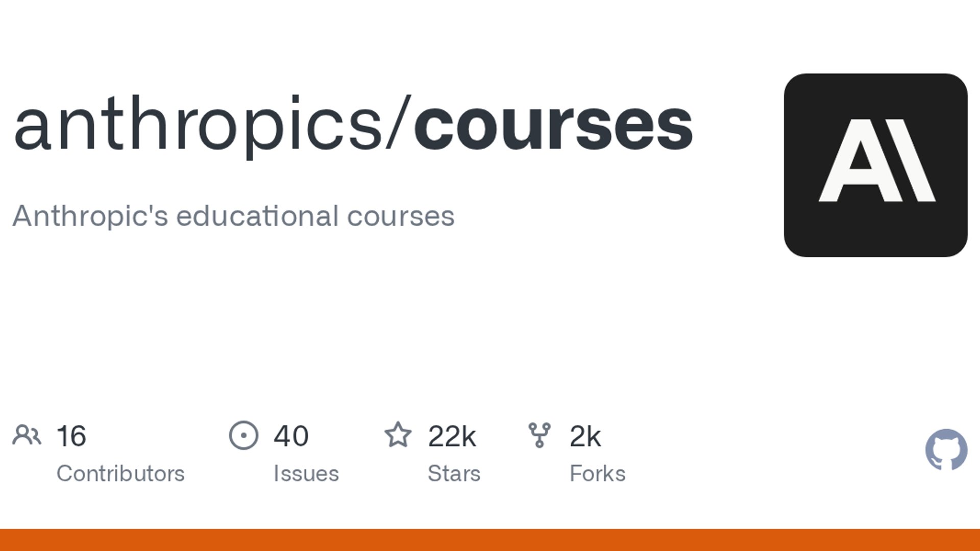Click the star icon

click(x=398, y=435)
